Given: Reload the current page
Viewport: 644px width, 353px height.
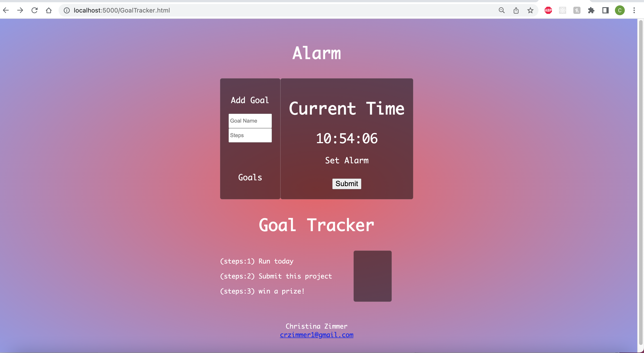Looking at the screenshot, I should 34,10.
